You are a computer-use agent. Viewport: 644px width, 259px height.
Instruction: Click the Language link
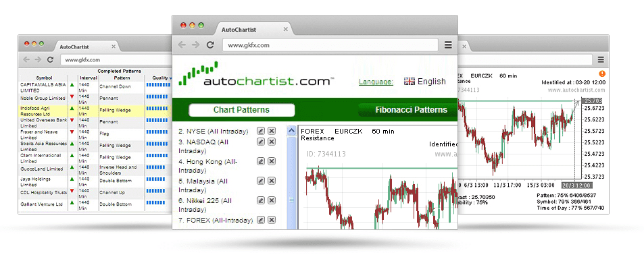point(376,82)
